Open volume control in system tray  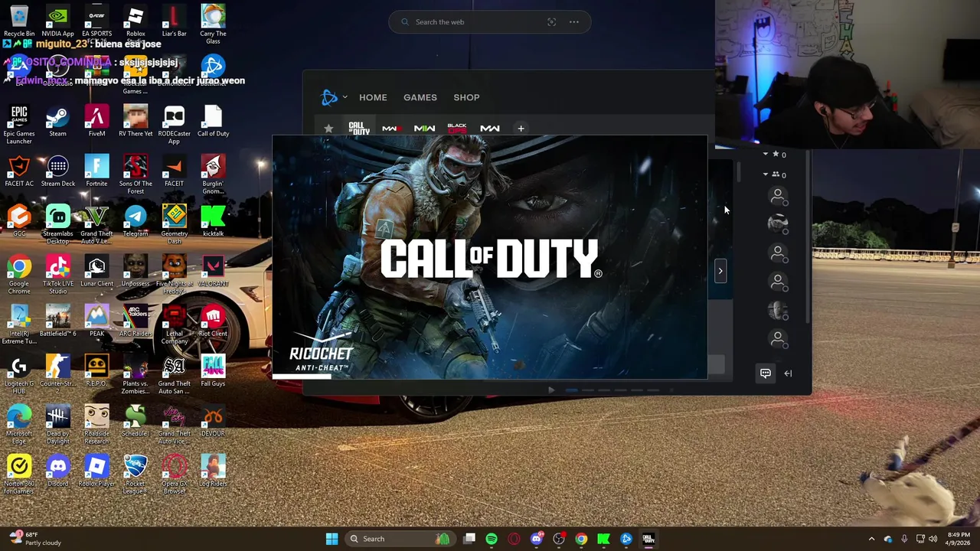[x=933, y=539]
